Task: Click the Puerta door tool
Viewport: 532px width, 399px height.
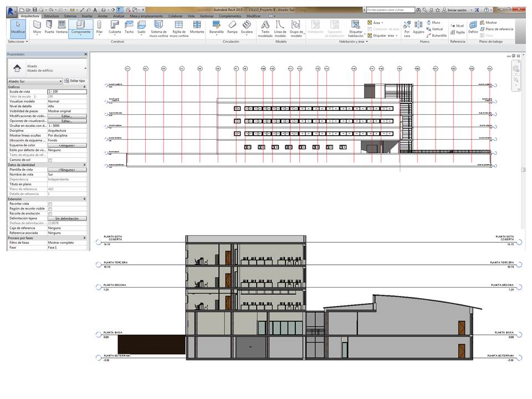Action: (49, 26)
